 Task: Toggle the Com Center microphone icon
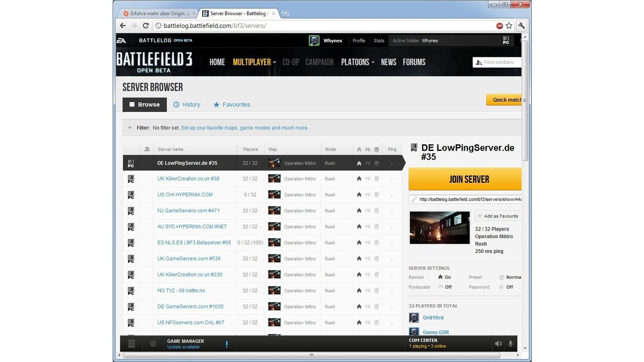click(x=510, y=344)
